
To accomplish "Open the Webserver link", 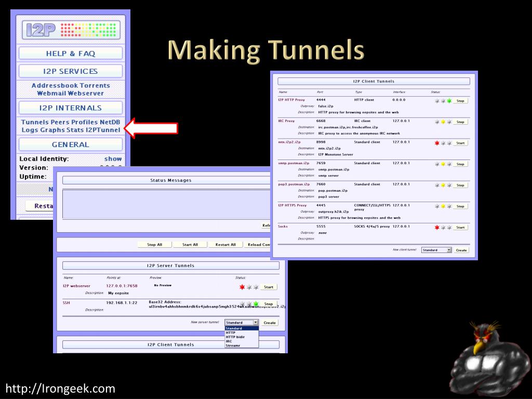I will [x=85, y=94].
